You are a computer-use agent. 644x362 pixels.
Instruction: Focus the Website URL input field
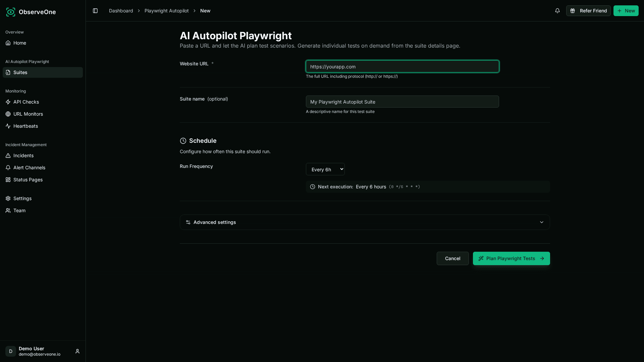pyautogui.click(x=402, y=66)
